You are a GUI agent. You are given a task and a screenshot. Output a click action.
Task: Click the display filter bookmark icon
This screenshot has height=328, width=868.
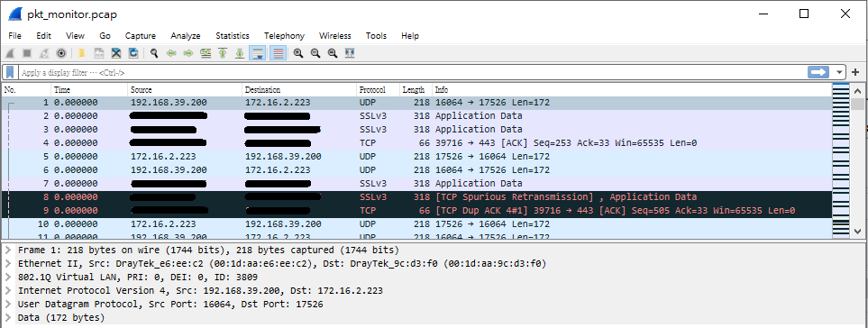(10, 72)
